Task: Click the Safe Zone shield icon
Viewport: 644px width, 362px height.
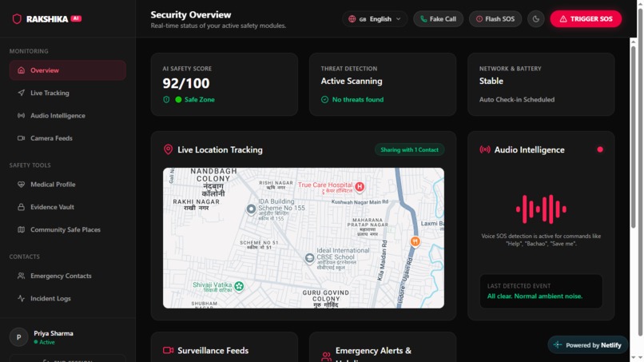Action: coord(166,99)
